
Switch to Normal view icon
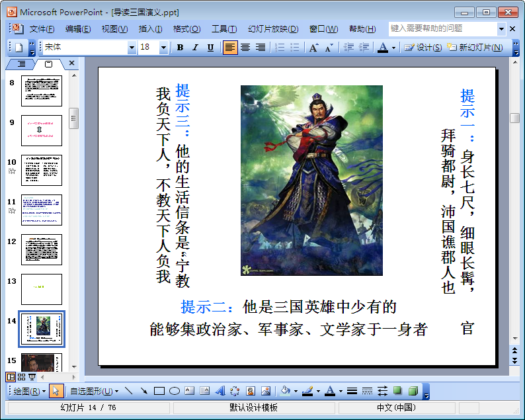[11, 377]
